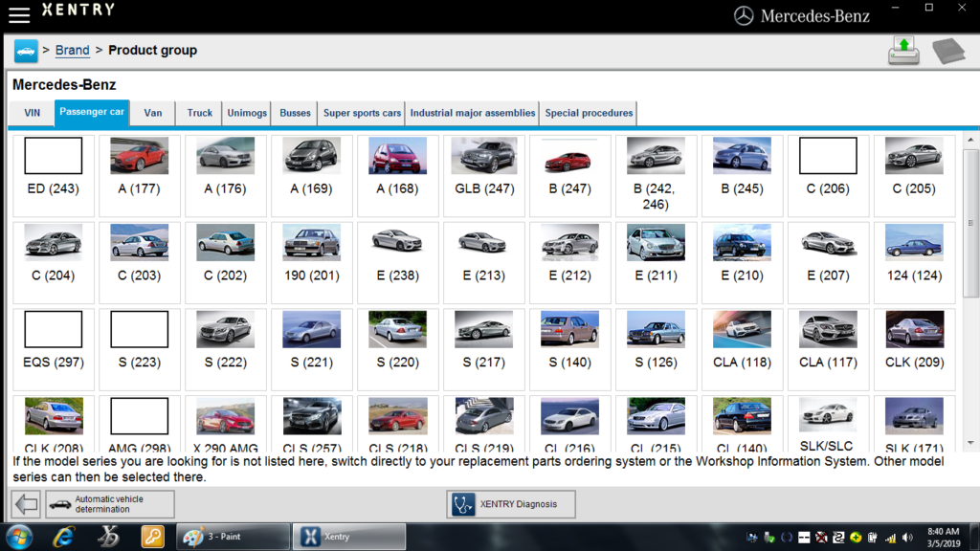Click the print with green arrow icon

tap(904, 49)
